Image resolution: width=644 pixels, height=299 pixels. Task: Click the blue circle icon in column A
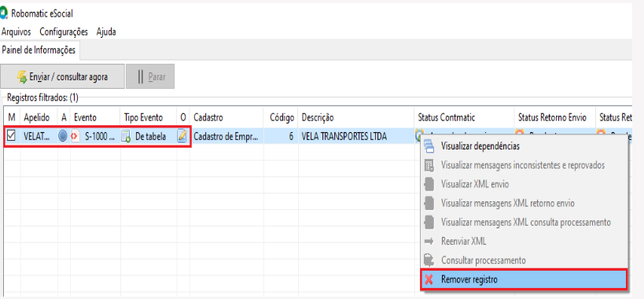point(62,136)
